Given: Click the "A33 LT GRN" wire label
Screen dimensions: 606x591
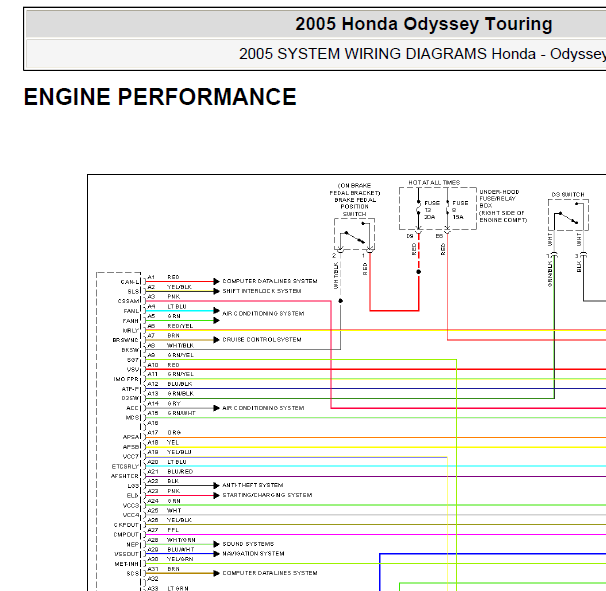Looking at the screenshot, I should click(x=168, y=588).
